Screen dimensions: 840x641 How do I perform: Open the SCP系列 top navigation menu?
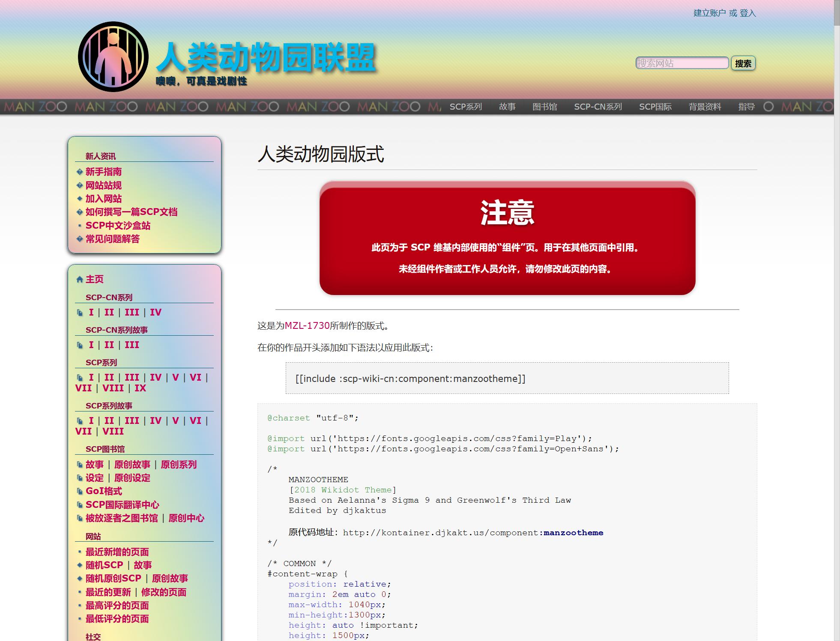pos(466,107)
